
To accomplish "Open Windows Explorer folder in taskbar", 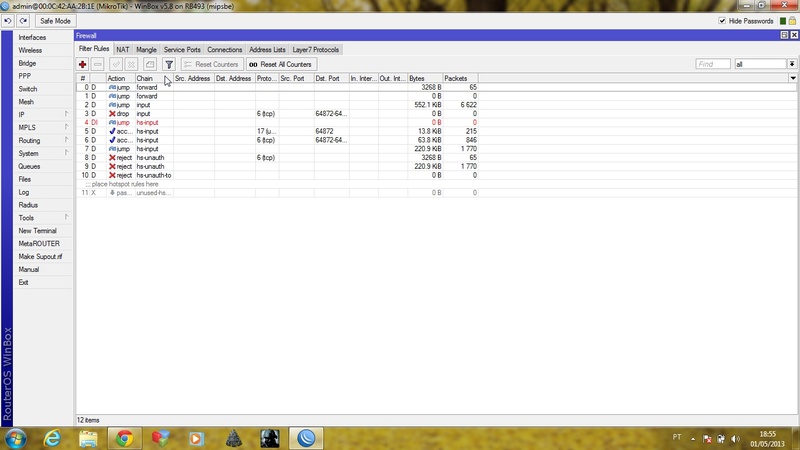I will 88,438.
